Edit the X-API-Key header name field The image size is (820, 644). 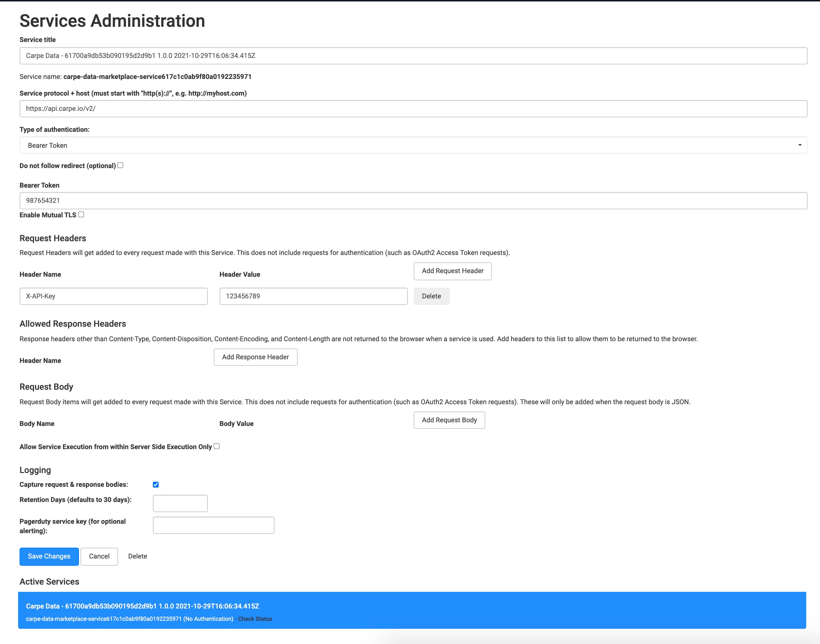click(113, 296)
